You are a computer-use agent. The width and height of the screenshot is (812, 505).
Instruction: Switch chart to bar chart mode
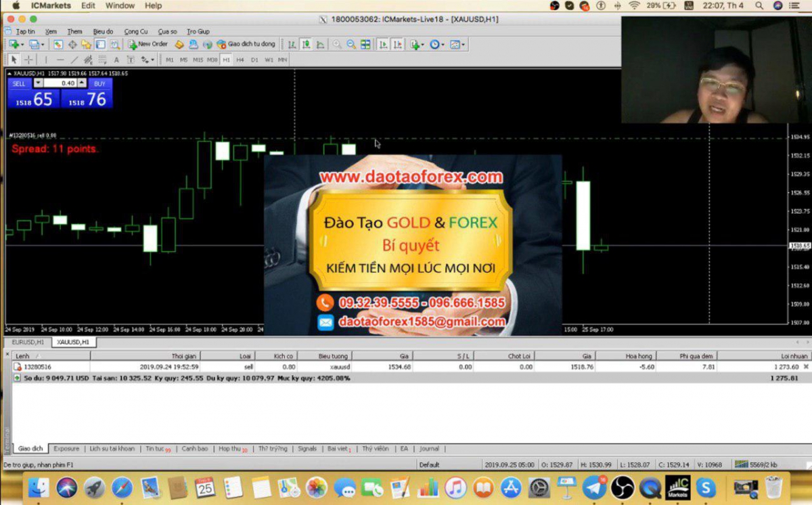click(292, 44)
